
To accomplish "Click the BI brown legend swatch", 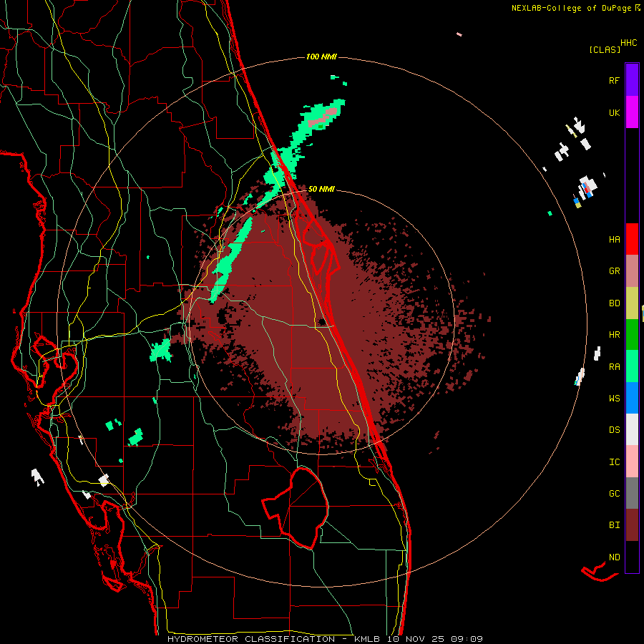I will (x=632, y=525).
